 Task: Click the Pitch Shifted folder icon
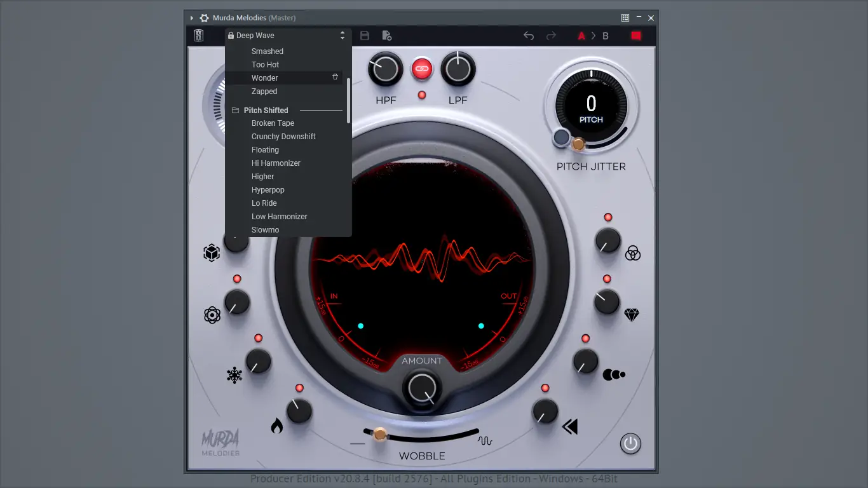[x=235, y=111]
